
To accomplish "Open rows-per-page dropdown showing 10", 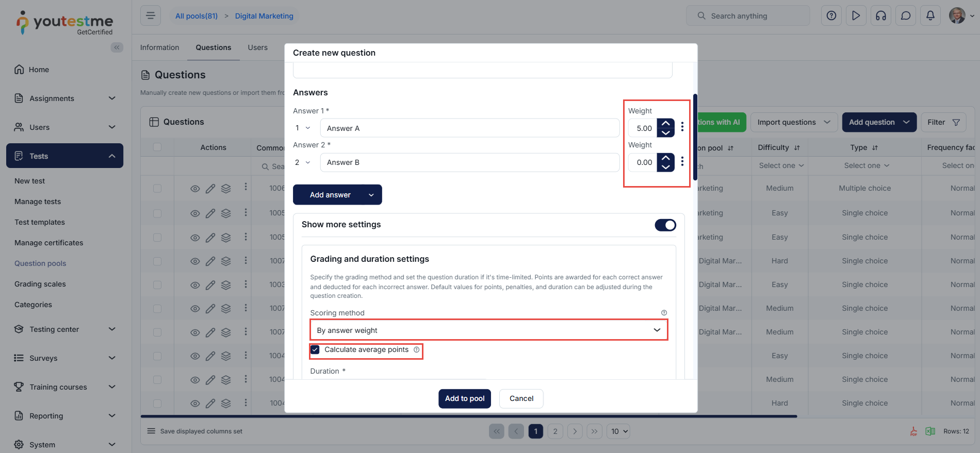I will pos(619,431).
